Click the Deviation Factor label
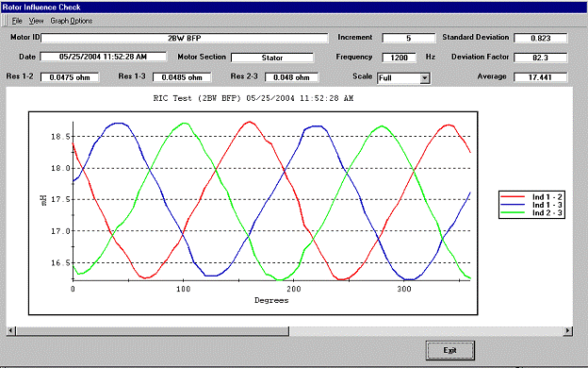This screenshot has height=368, width=588. click(x=480, y=57)
